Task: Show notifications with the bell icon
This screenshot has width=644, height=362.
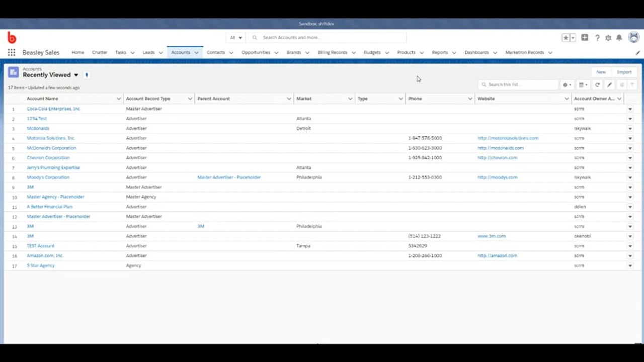Action: pos(619,38)
